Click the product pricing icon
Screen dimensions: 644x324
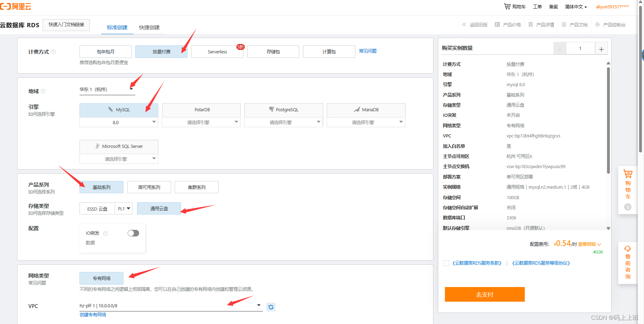coord(498,24)
